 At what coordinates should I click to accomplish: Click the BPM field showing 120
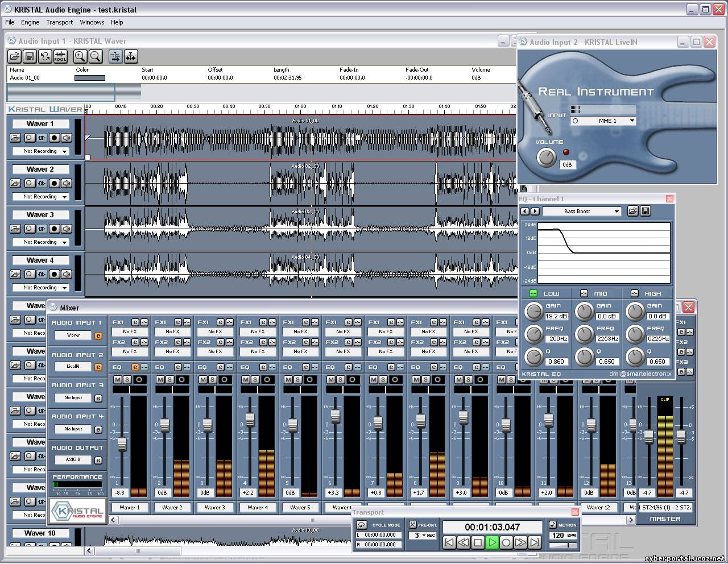[563, 535]
